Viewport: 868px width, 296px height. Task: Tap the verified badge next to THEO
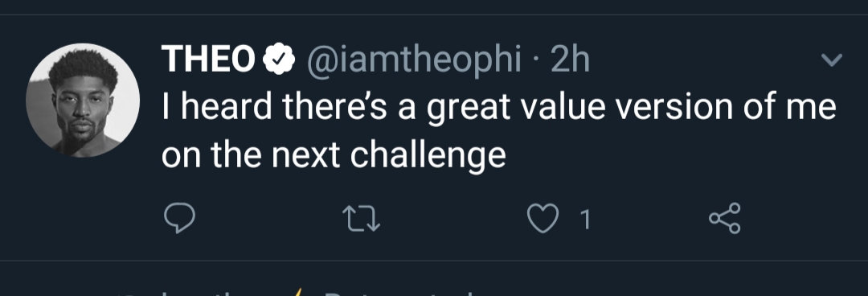pyautogui.click(x=279, y=60)
